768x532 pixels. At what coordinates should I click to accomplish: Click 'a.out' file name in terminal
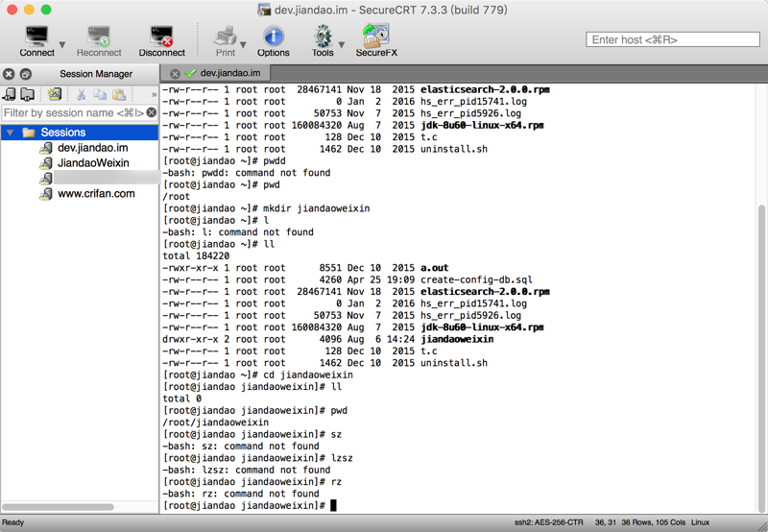tap(435, 268)
